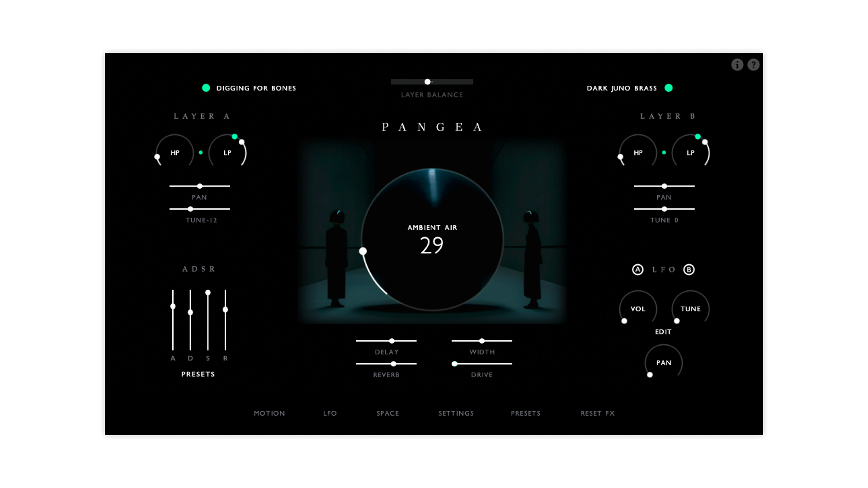Click Layer B LP filter knob
The image size is (868, 488).
690,153
